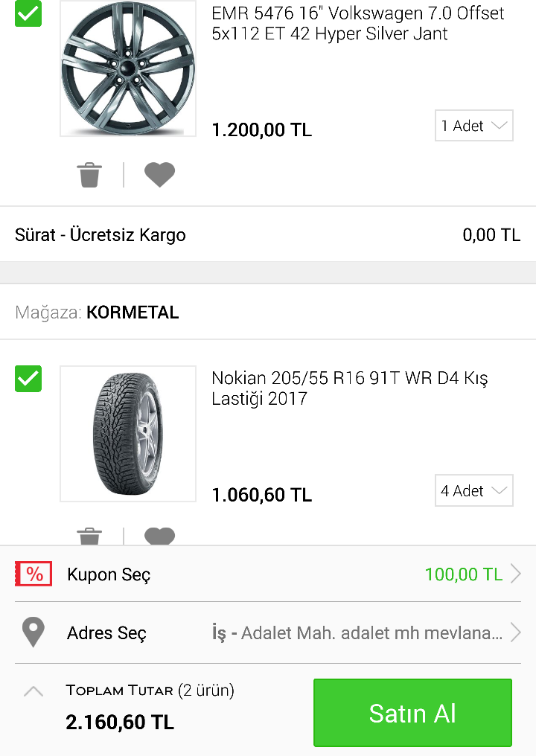Open the Nokian 205/55 R16 product title
The image size is (536, 756).
pos(350,388)
